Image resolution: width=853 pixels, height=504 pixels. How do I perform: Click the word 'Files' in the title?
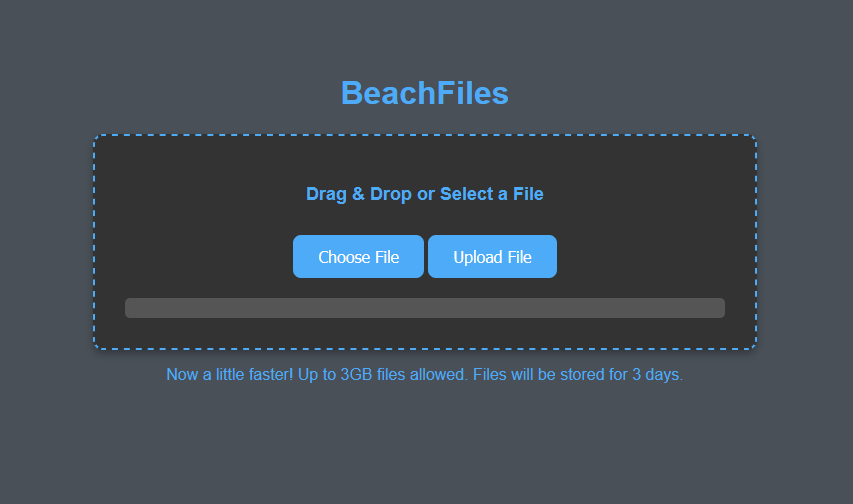click(x=473, y=93)
